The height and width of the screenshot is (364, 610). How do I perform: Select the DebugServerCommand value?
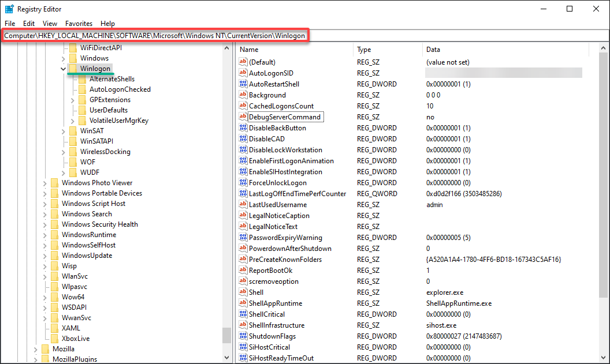click(285, 117)
